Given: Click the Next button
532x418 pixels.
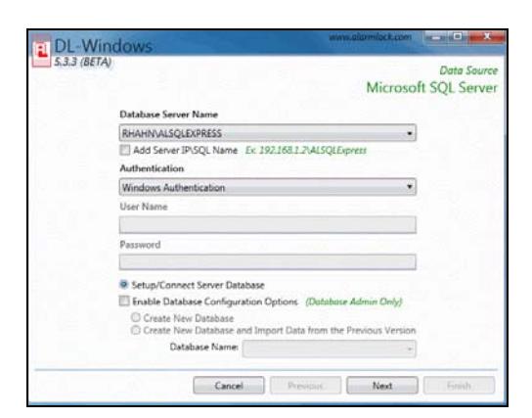Looking at the screenshot, I should tap(382, 386).
